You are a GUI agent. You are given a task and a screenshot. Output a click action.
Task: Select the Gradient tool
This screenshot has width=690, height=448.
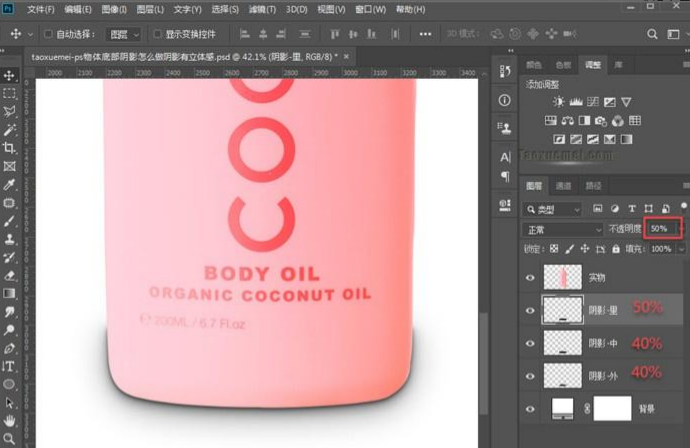(9, 294)
